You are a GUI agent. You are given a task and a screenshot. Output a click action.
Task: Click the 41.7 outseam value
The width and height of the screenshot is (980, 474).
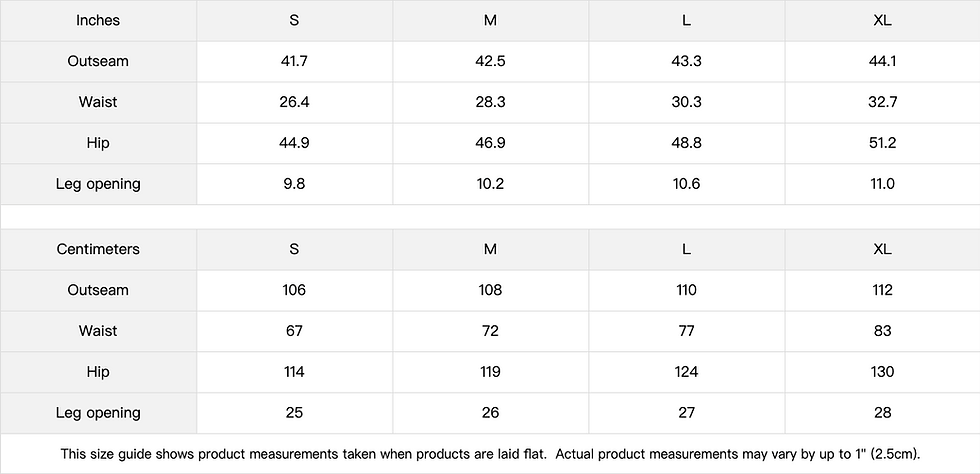point(294,61)
